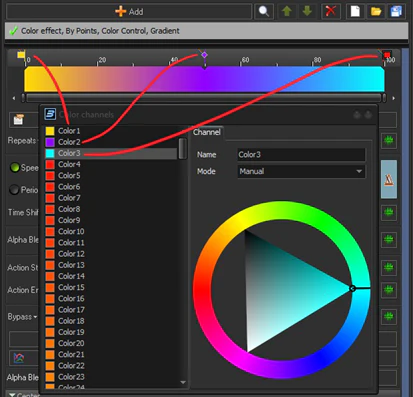This screenshot has width=413, height=397.
Task: Click the magnifier search icon
Action: tap(264, 12)
